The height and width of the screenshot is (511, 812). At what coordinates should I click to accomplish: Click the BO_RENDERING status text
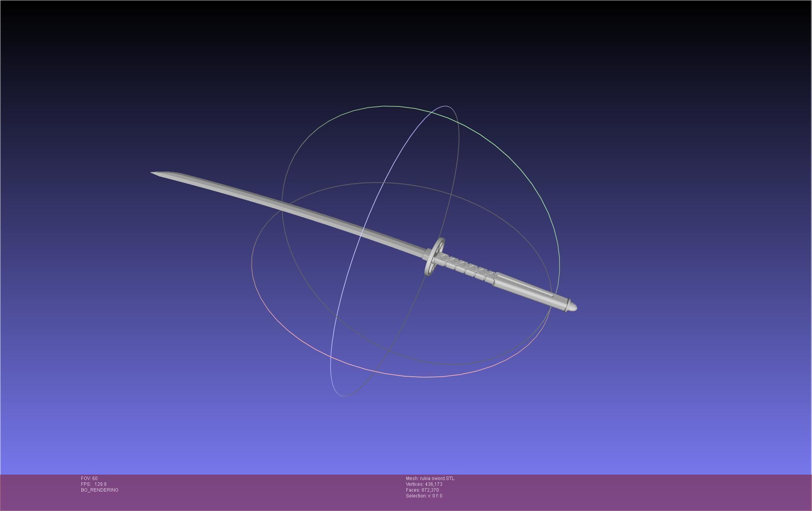[100, 490]
